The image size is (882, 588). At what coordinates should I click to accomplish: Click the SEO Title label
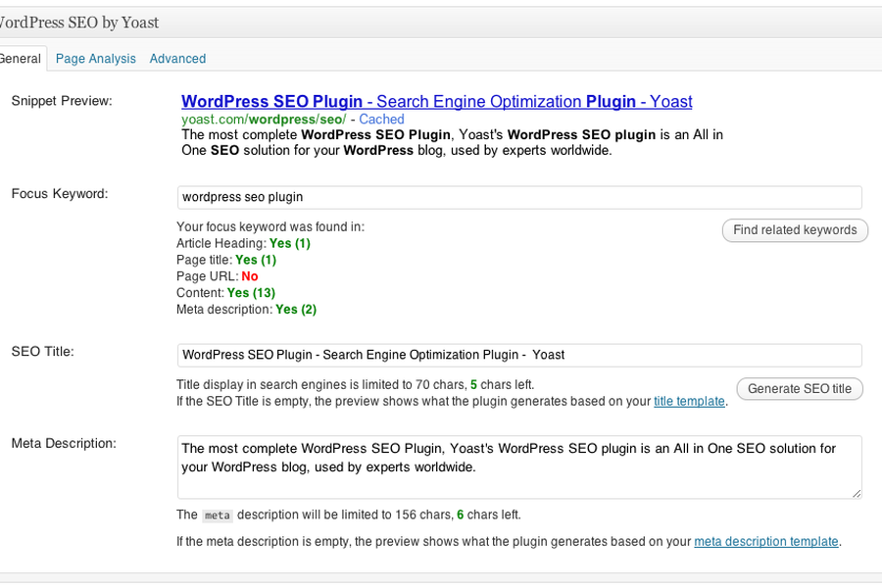pos(42,352)
